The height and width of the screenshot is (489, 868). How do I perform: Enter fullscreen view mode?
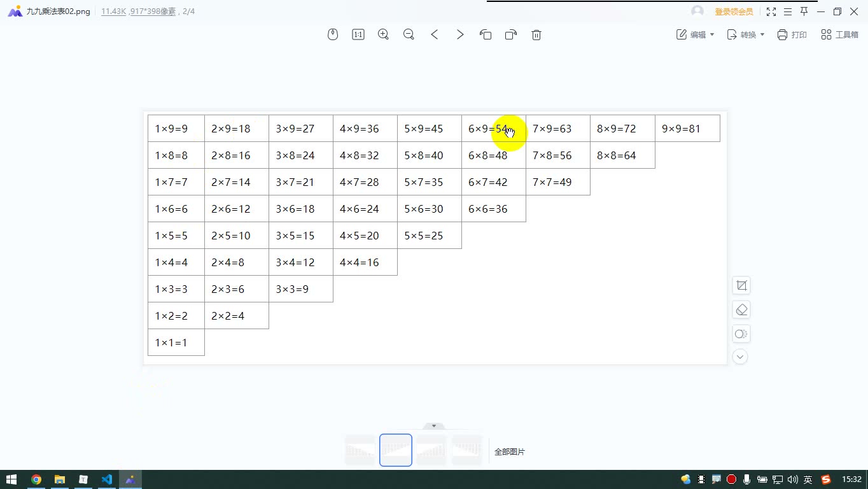click(771, 11)
